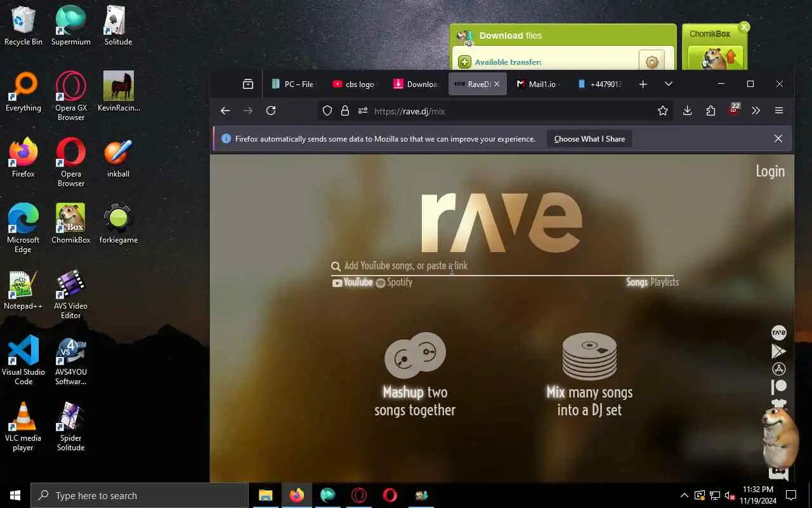Select inkball desktop icon
812x508 pixels.
click(118, 158)
